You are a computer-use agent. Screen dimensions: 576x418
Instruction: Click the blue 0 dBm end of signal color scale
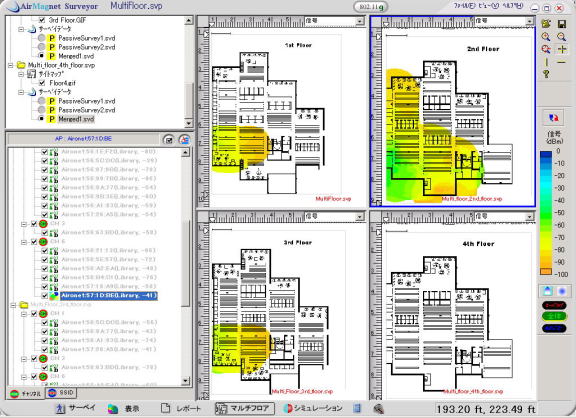coord(546,154)
